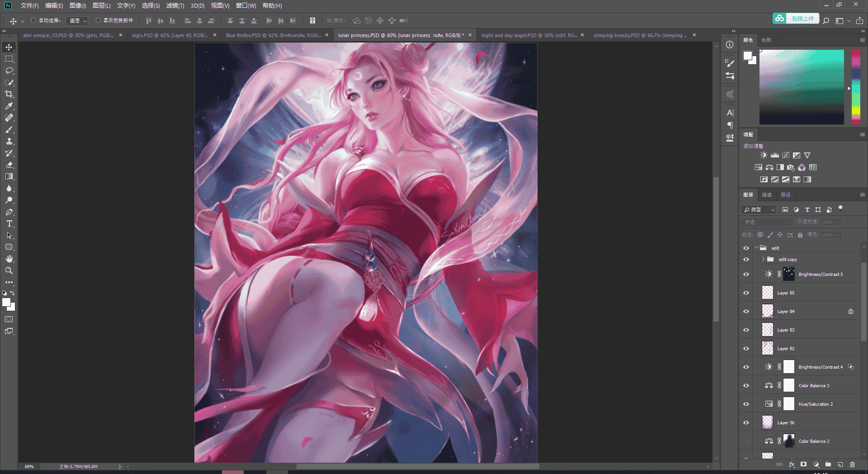This screenshot has width=868, height=474.
Task: Toggle visibility of Hue/Saturation 2 layer
Action: (x=746, y=404)
